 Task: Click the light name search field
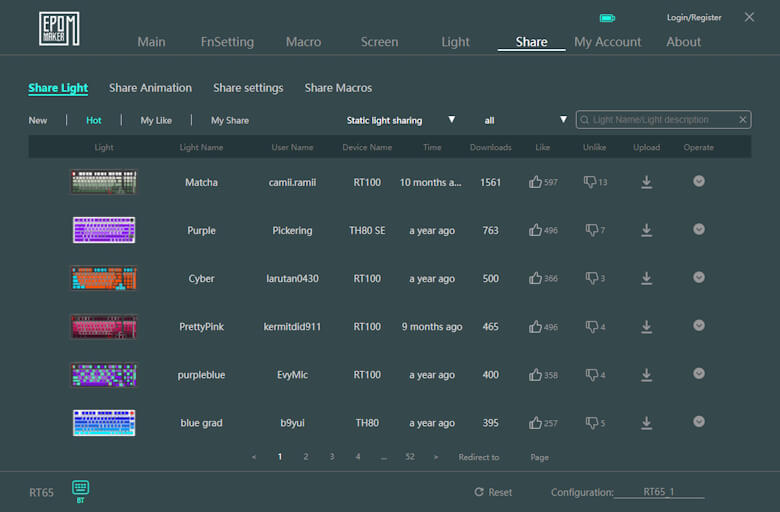click(660, 120)
